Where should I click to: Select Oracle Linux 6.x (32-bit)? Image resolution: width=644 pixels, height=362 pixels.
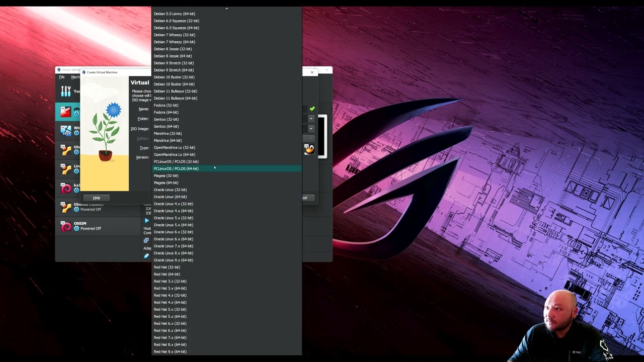point(226,232)
